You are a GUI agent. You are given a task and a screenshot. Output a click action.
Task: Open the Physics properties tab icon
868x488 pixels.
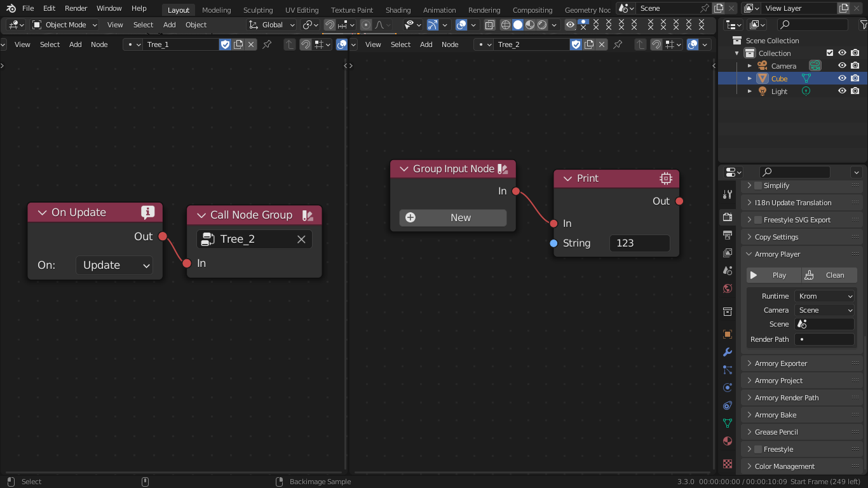[x=728, y=388]
